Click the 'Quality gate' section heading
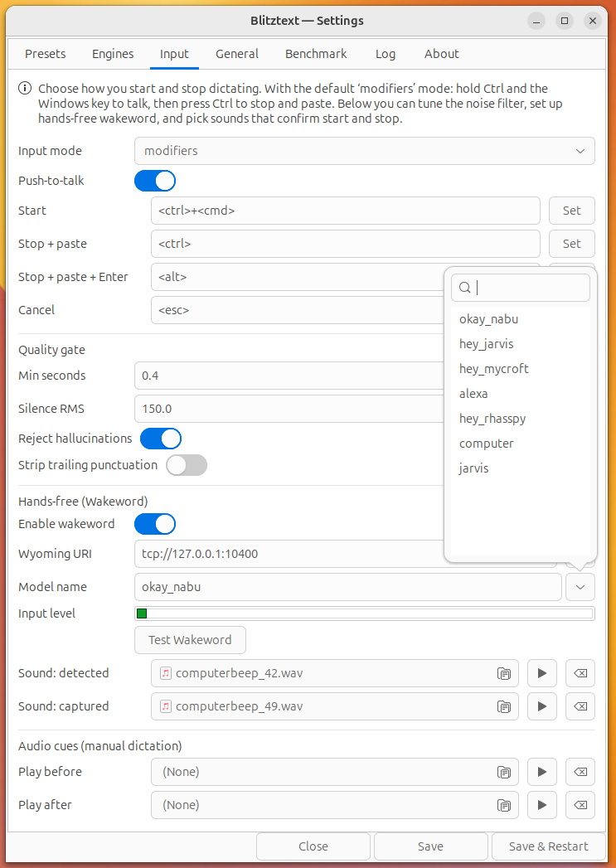This screenshot has height=868, width=616. coord(51,350)
